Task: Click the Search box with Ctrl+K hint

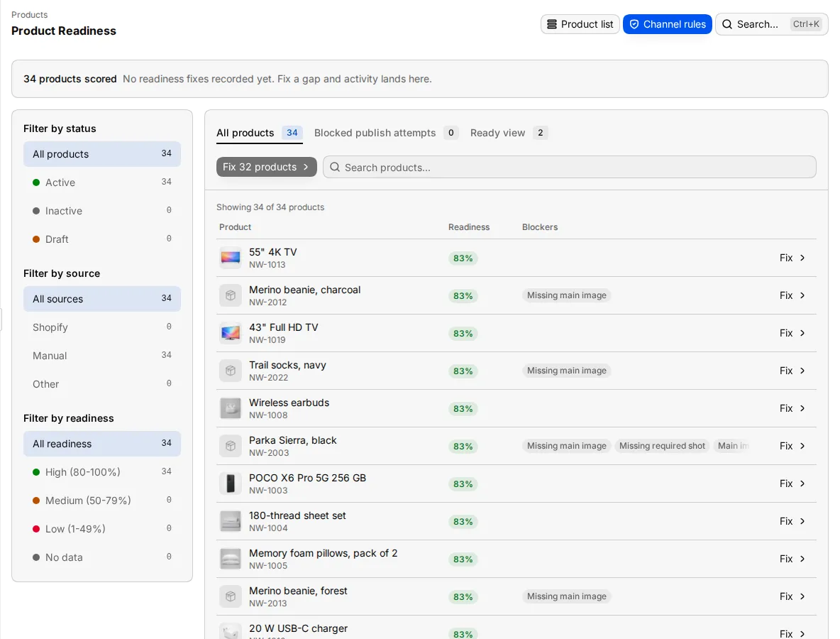Action: (771, 24)
